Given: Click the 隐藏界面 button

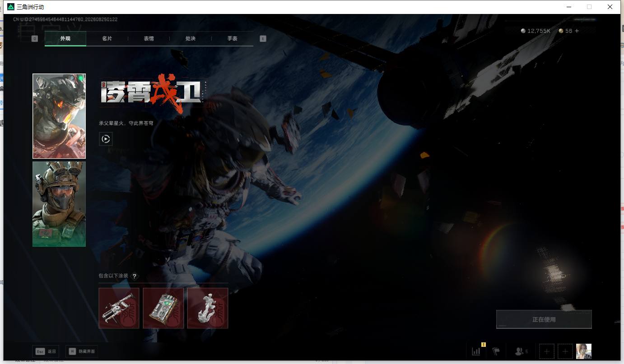Looking at the screenshot, I should coord(82,351).
